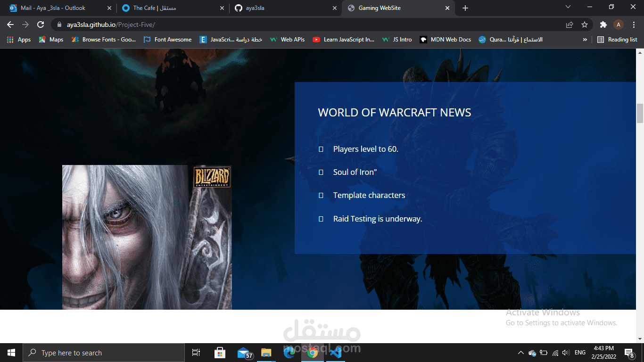Open the JavaScript study plan bookmark
644x362 pixels.
pos(231,40)
